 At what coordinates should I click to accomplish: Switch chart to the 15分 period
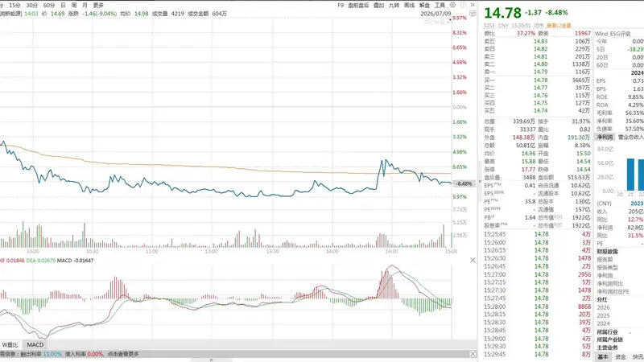[14, 6]
